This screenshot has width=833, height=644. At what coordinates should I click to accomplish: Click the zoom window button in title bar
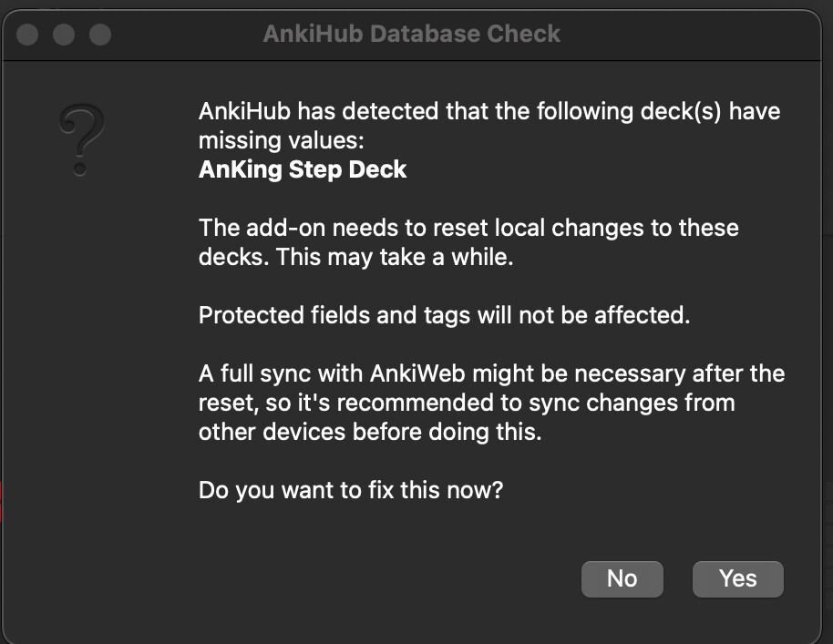pyautogui.click(x=99, y=35)
